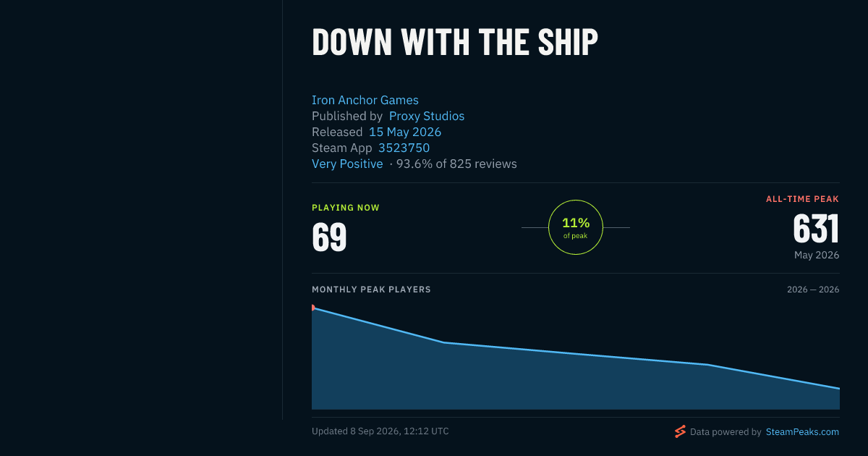This screenshot has width=868, height=456.
Task: Click the red peak marker on chart
Action: [x=313, y=308]
